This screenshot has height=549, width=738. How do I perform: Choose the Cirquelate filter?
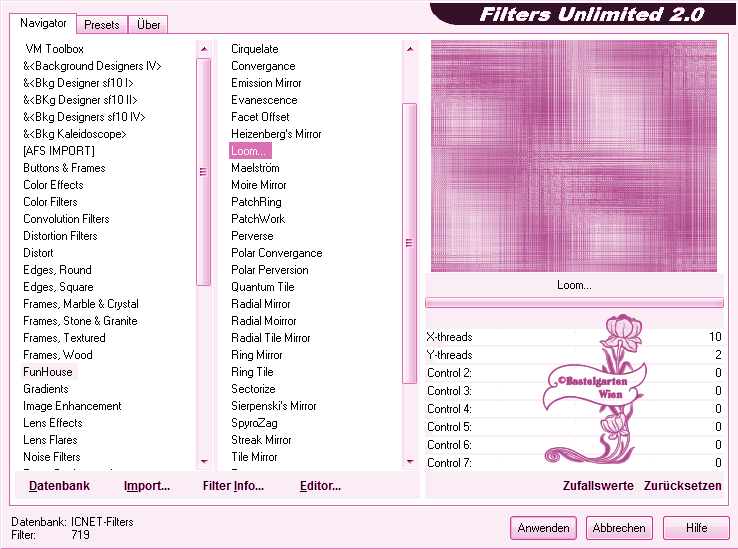(255, 49)
